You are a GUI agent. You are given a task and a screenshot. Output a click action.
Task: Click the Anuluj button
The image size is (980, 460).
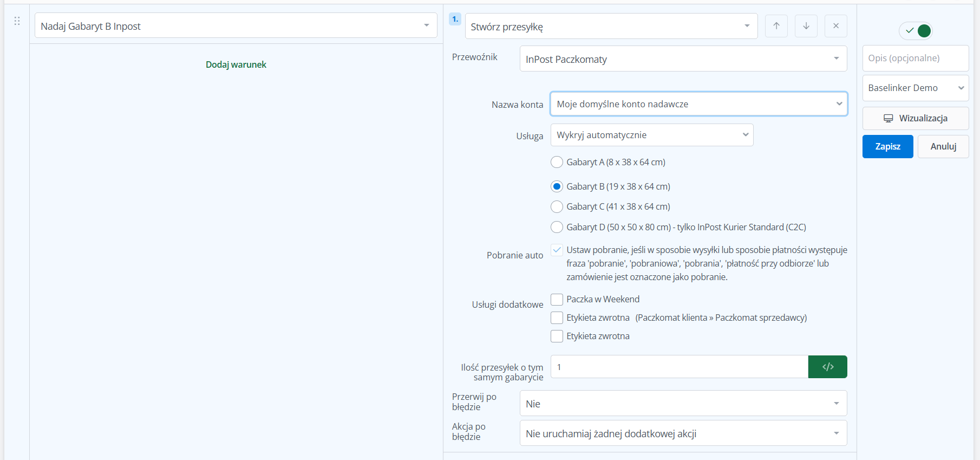[x=943, y=146]
